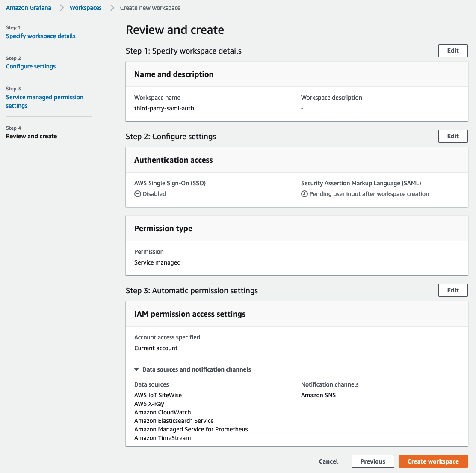The height and width of the screenshot is (473, 476).
Task: Click Amazon Managed Service for Prometheus
Action: click(x=191, y=430)
